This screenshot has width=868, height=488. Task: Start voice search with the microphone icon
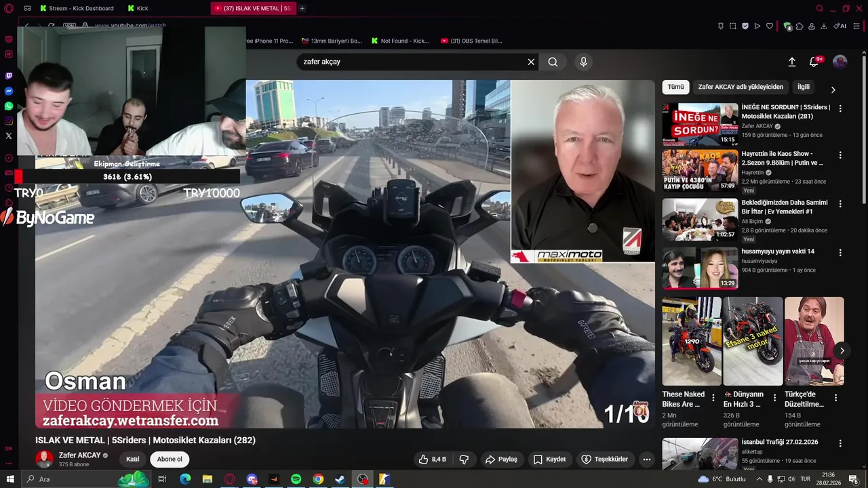click(x=583, y=62)
